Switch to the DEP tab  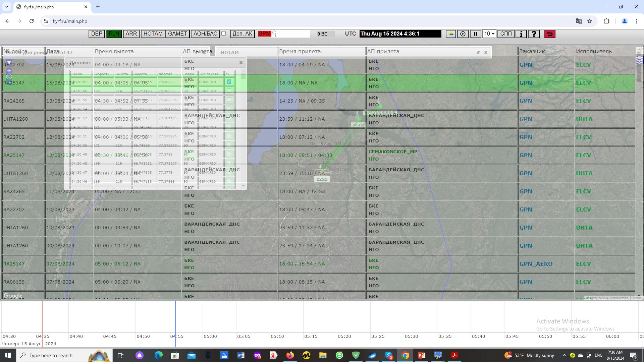tap(97, 34)
